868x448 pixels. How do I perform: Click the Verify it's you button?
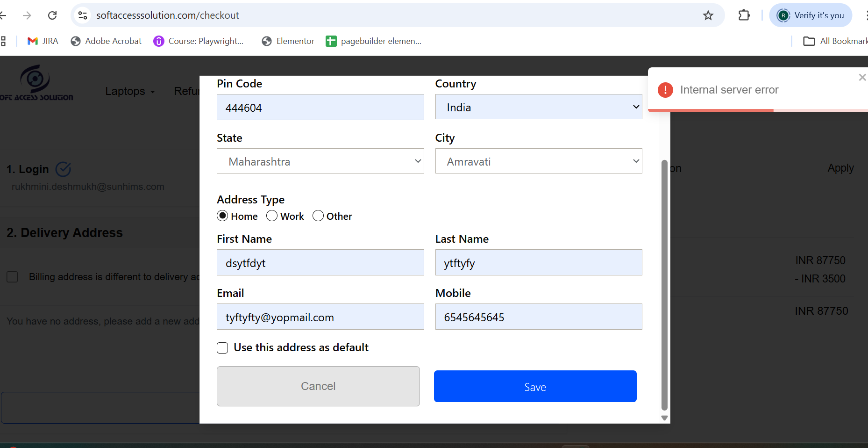tap(811, 15)
